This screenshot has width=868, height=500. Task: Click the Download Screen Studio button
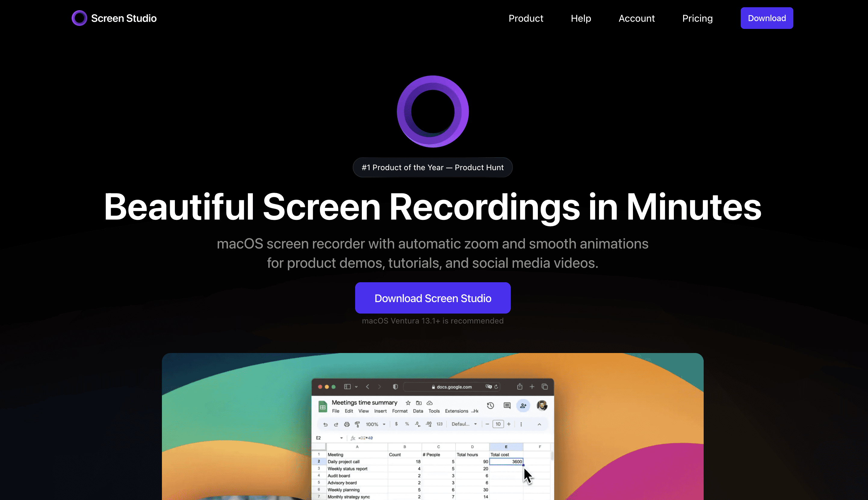(433, 298)
